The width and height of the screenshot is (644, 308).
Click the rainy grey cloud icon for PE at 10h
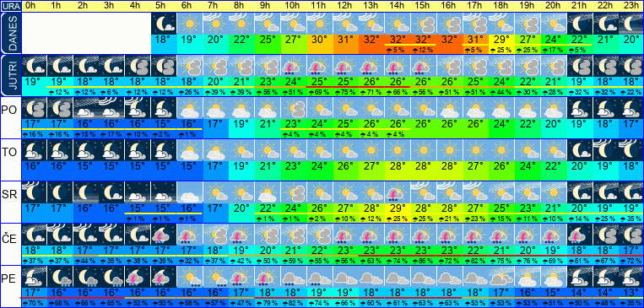point(293,276)
